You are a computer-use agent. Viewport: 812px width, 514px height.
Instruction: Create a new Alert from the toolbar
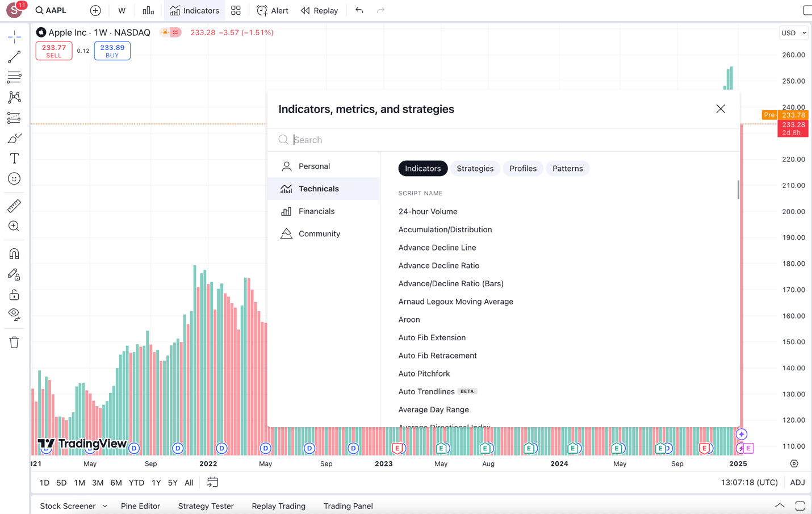272,10
